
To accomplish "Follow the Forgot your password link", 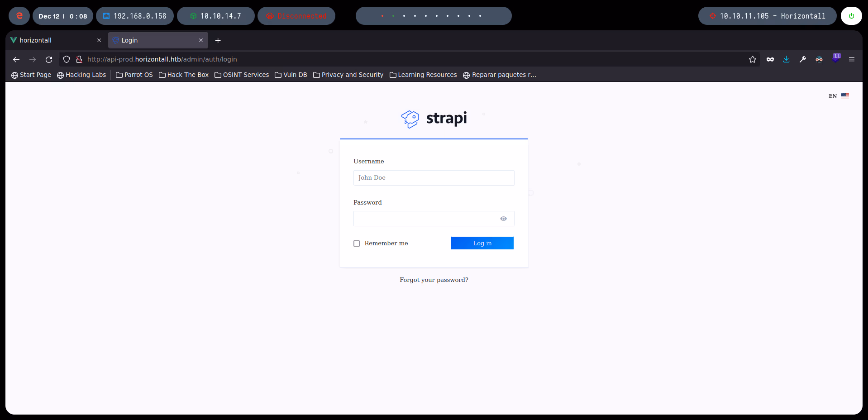I will pyautogui.click(x=434, y=280).
